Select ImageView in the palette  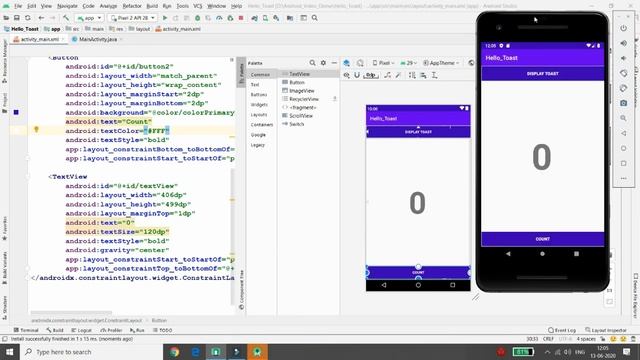[x=302, y=91]
